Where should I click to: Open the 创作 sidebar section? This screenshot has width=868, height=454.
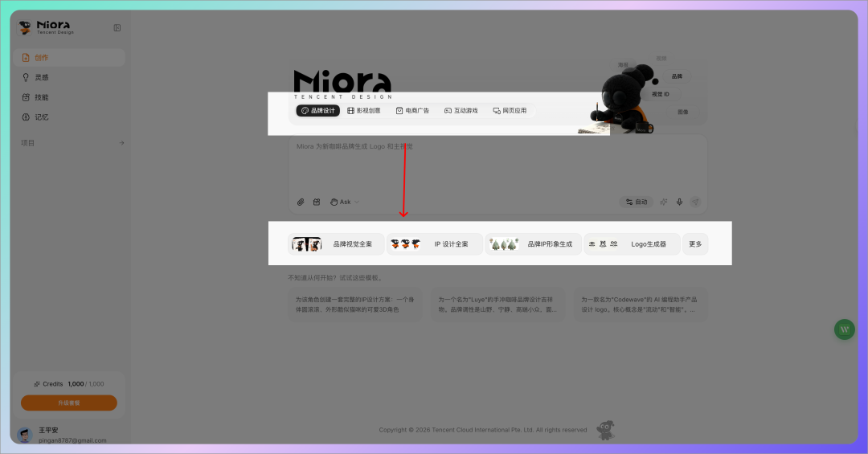click(69, 58)
